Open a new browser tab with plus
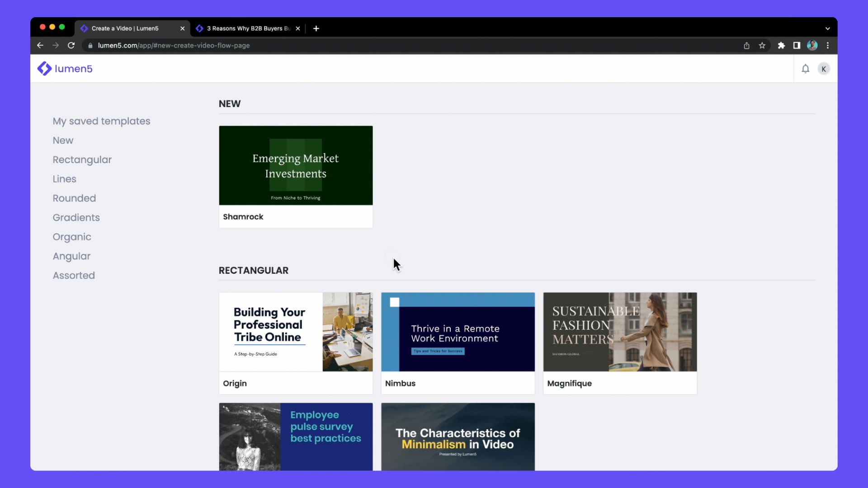 (x=316, y=28)
